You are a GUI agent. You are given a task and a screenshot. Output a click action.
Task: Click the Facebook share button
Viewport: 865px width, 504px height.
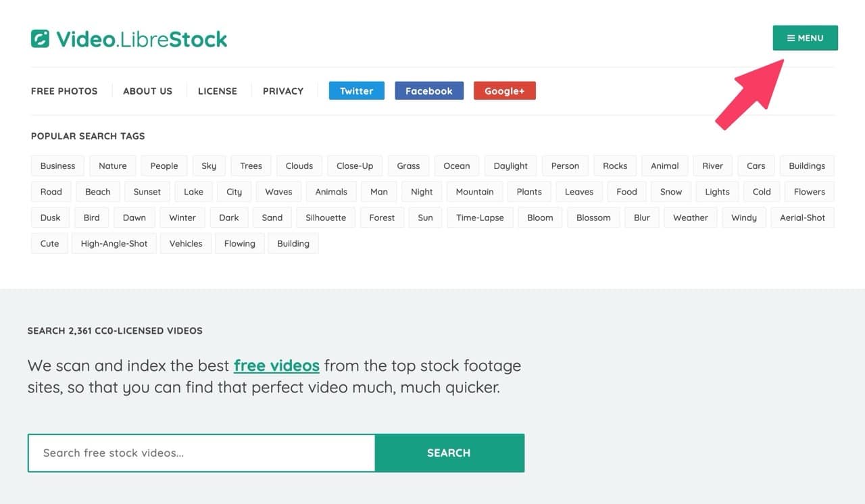point(429,91)
